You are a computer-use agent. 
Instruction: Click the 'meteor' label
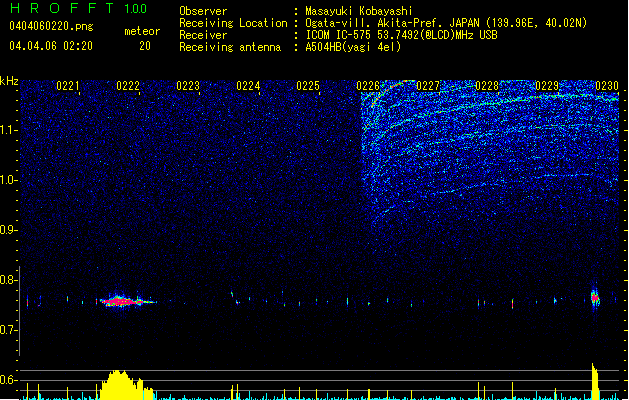(142, 31)
